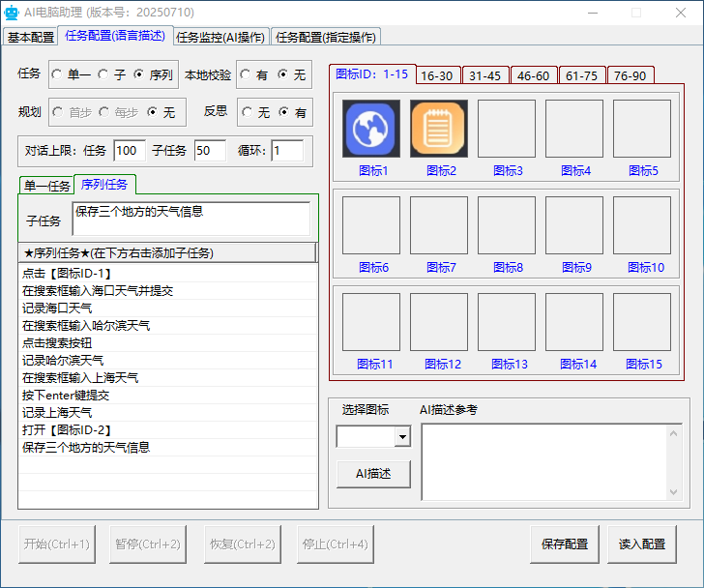Viewport: 704px width, 588px height.
Task: Open the 16-30 icon ID tab
Action: [437, 75]
